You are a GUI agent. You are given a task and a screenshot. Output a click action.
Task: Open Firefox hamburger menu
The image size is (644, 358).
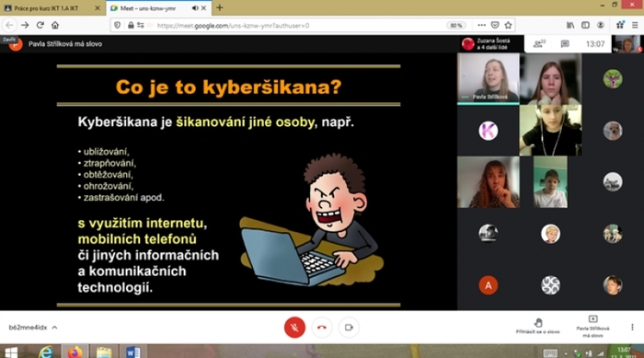tap(635, 25)
